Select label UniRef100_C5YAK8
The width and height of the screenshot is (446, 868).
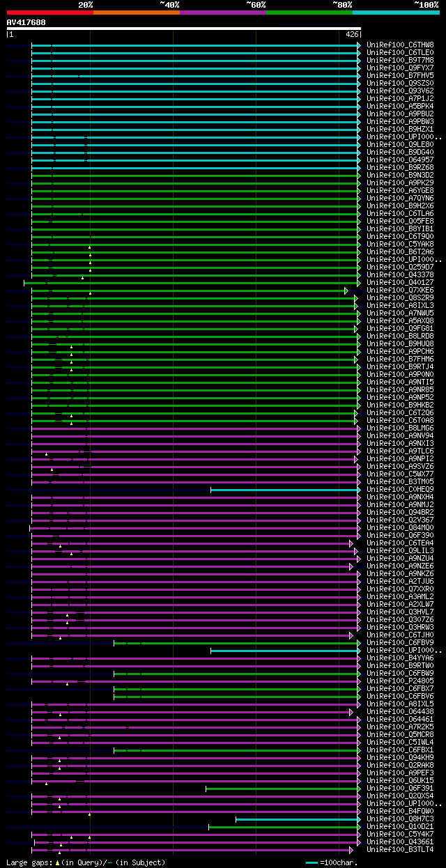(x=400, y=245)
